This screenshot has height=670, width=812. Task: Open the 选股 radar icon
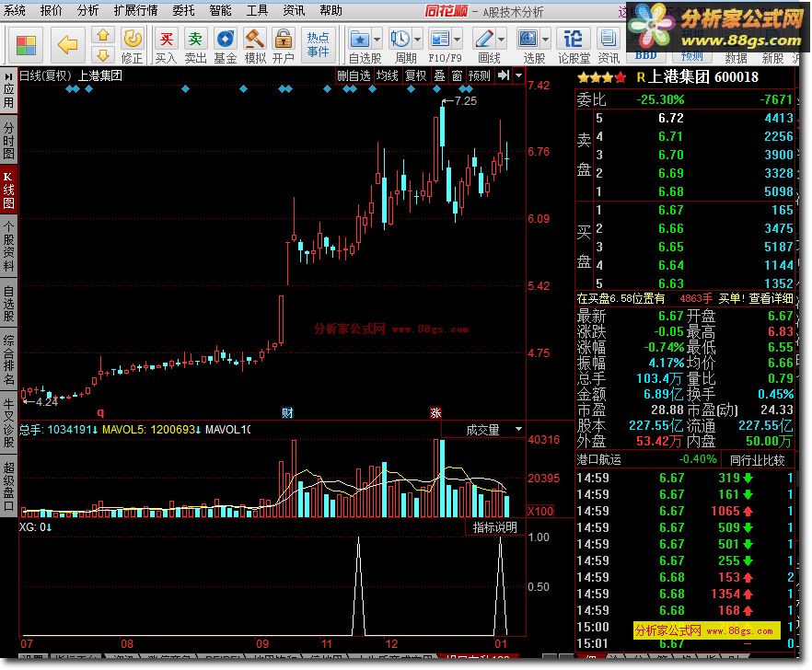pos(528,40)
